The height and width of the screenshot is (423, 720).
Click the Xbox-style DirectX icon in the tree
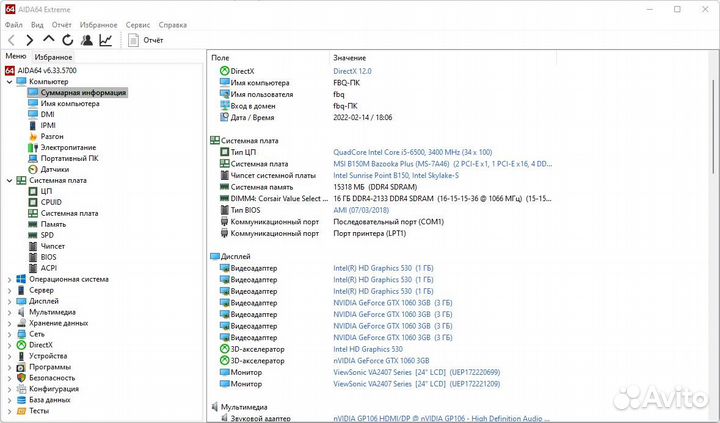point(21,345)
